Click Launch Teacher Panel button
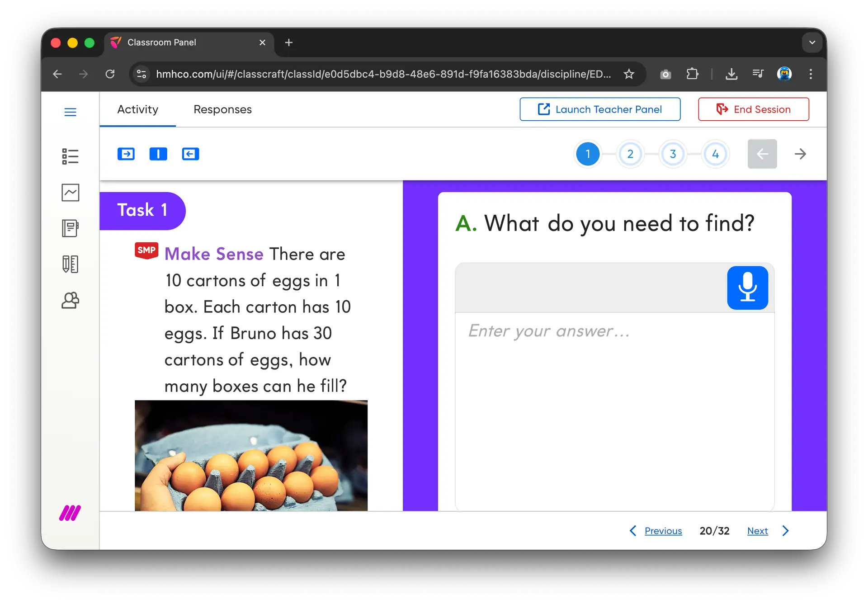 coord(599,109)
